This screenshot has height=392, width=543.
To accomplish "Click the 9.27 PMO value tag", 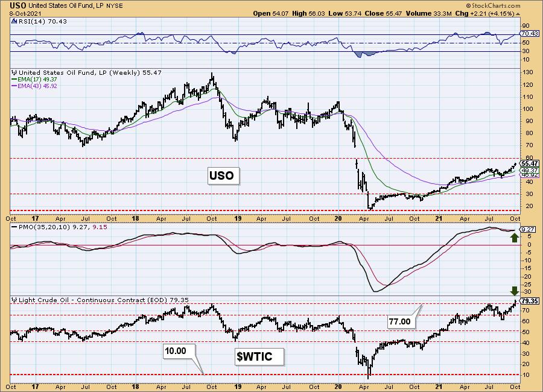I will point(529,229).
